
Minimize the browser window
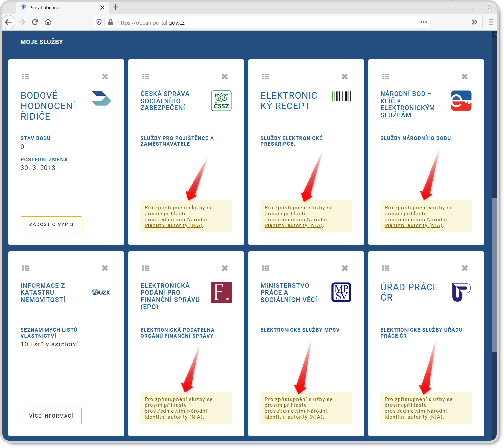pyautogui.click(x=452, y=7)
